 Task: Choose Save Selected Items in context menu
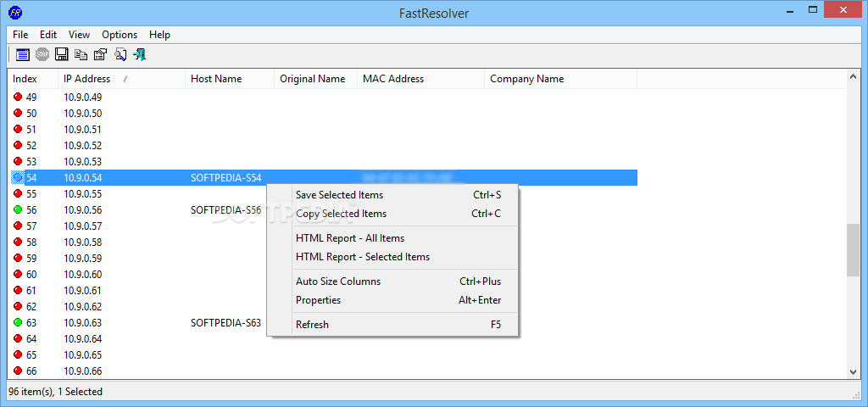[x=392, y=195]
